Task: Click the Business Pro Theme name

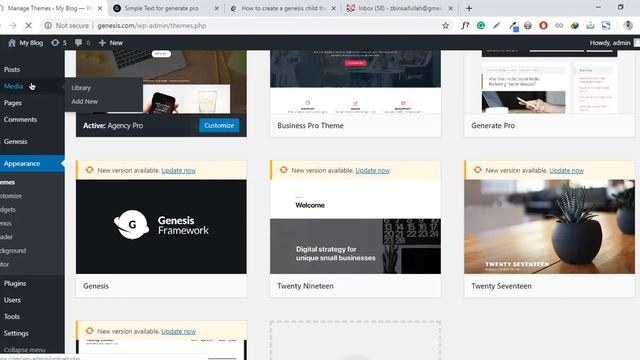Action: tap(310, 126)
